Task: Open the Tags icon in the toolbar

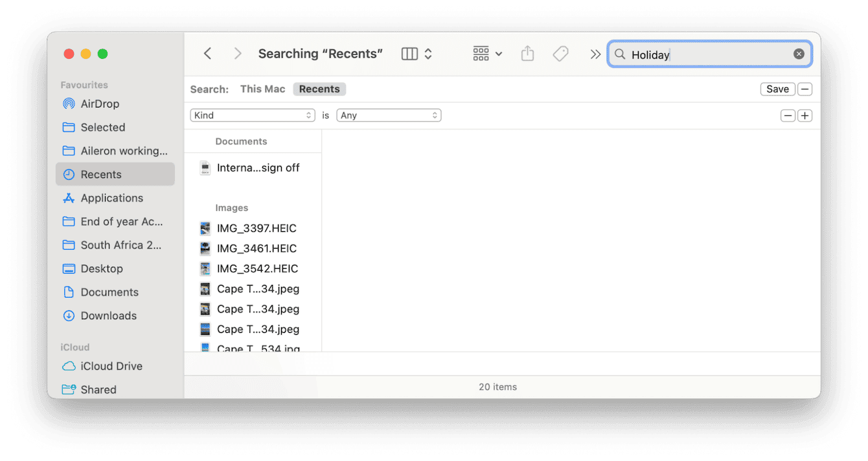Action: [560, 54]
